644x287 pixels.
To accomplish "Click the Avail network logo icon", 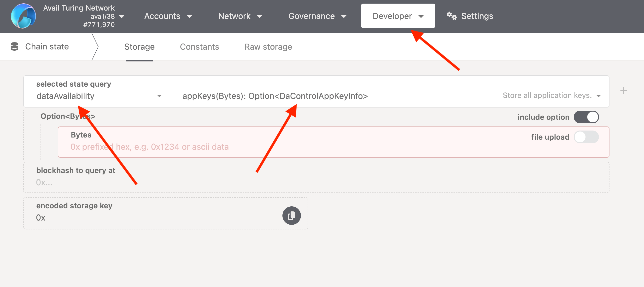I will point(23,16).
